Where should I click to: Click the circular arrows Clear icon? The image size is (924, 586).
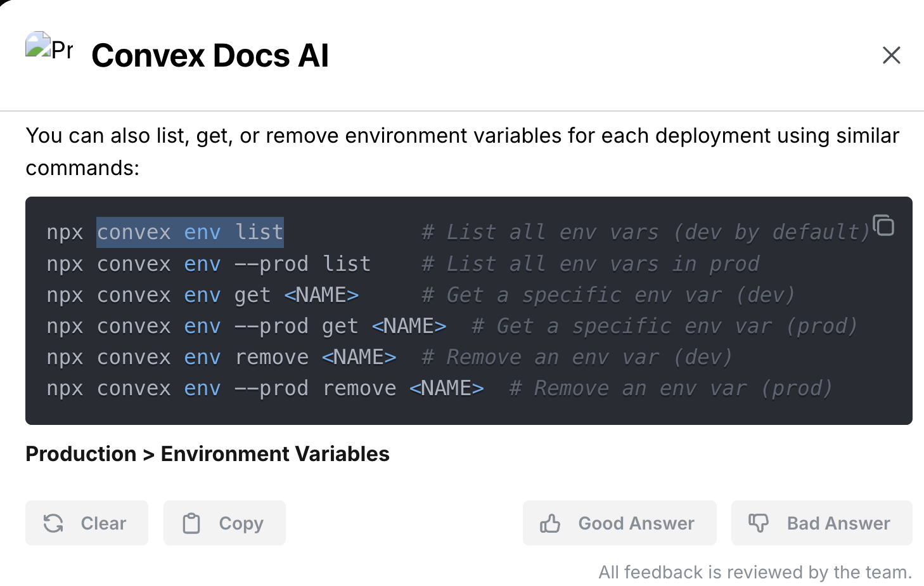click(53, 523)
